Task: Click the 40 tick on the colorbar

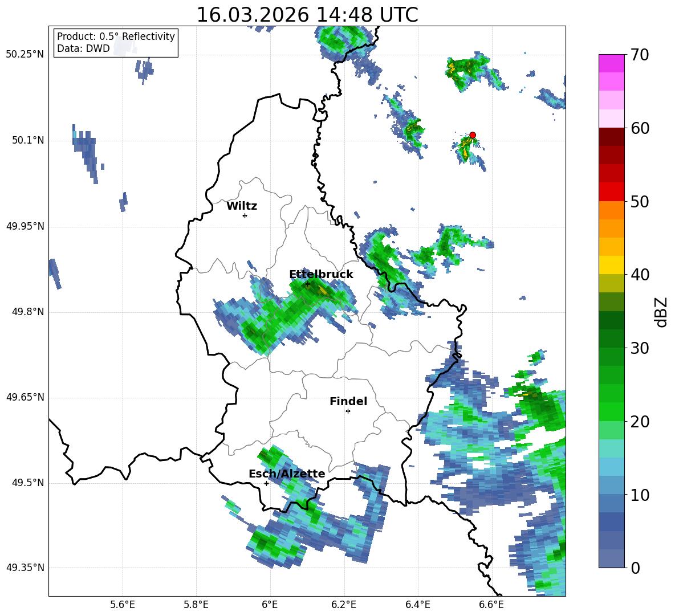Action: [639, 275]
